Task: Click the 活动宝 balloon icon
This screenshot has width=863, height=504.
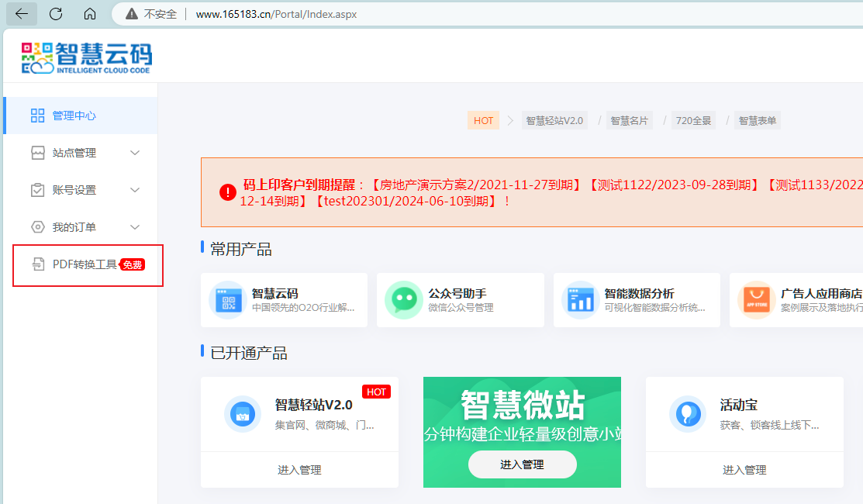Action: (x=688, y=414)
